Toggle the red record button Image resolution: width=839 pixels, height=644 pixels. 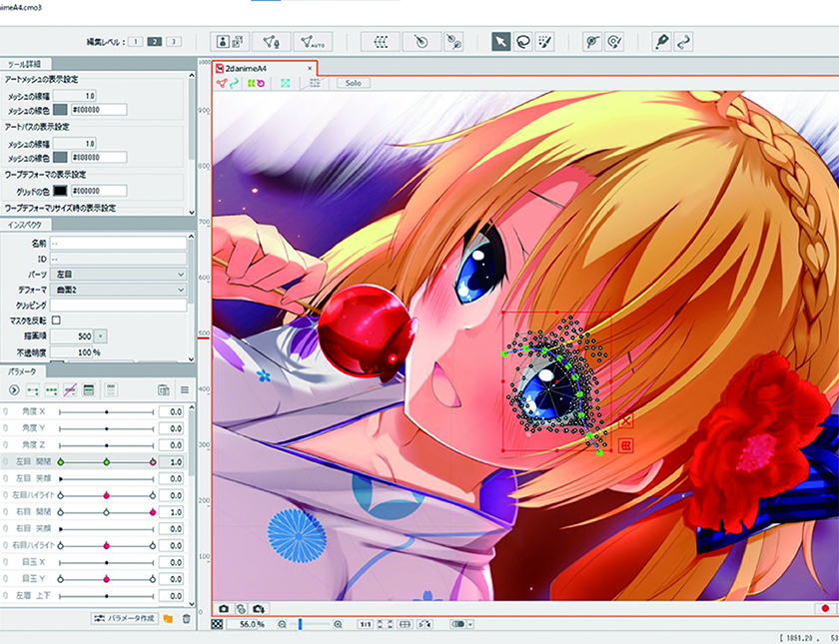826,609
